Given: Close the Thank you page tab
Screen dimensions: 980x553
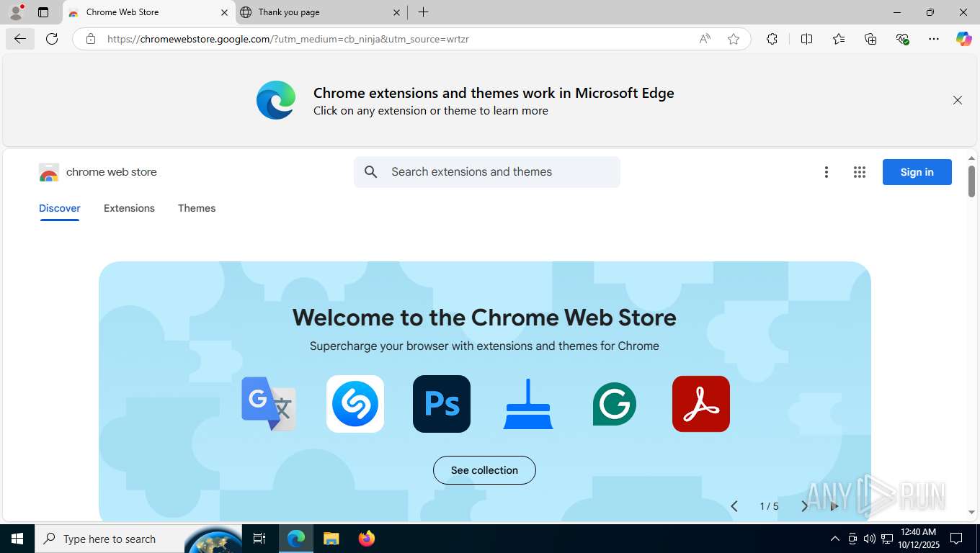Looking at the screenshot, I should 397,12.
